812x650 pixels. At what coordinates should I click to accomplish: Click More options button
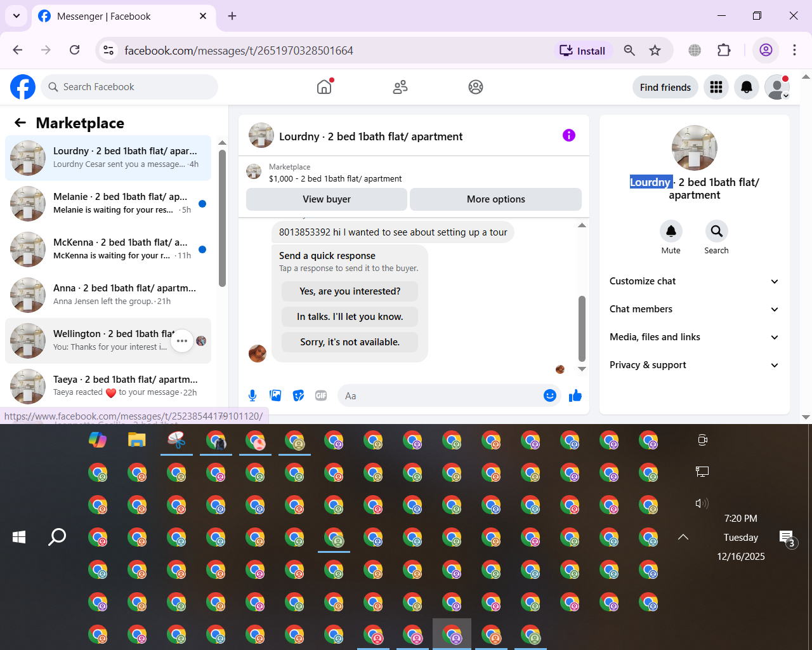pos(496,199)
